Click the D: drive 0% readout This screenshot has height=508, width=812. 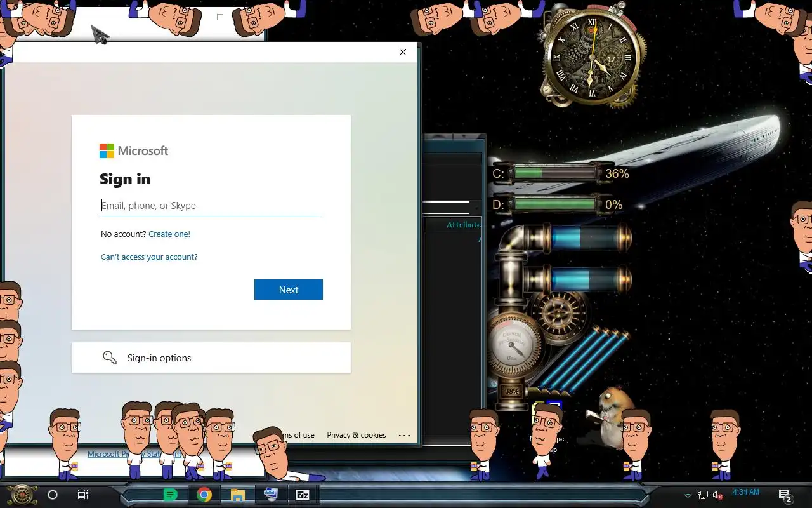tap(613, 204)
